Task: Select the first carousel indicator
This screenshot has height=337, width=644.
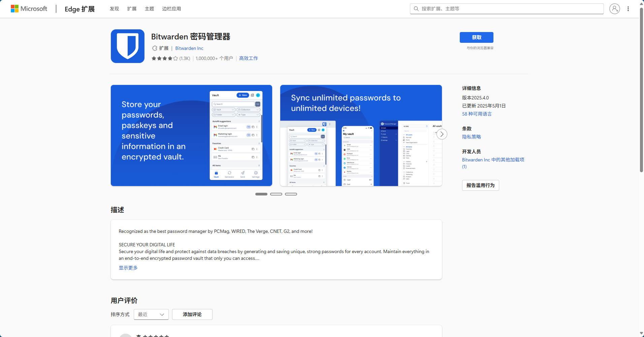Action: 261,194
